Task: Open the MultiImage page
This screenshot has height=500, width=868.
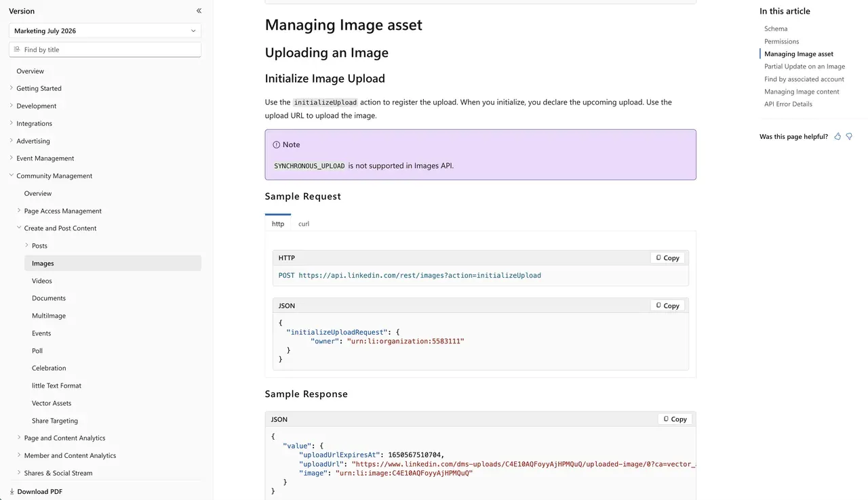Action: 49,316
